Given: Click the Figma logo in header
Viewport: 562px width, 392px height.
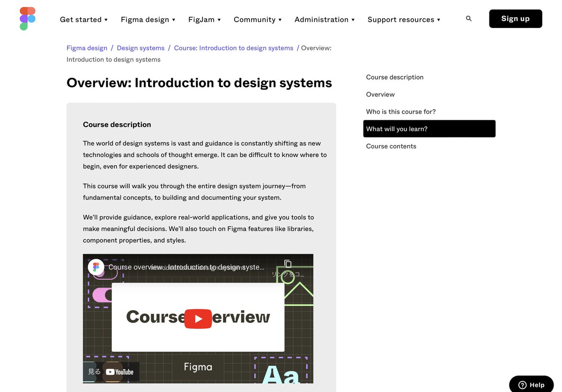Looking at the screenshot, I should tap(28, 19).
